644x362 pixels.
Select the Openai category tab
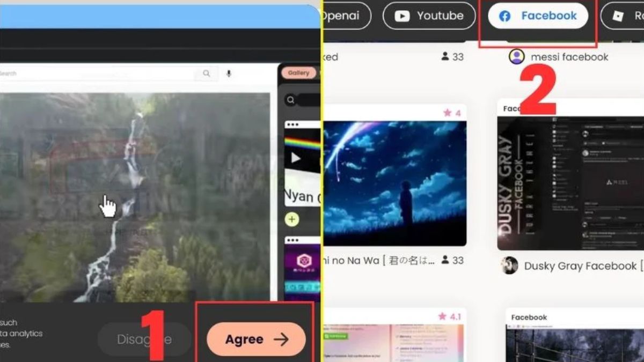coord(346,16)
